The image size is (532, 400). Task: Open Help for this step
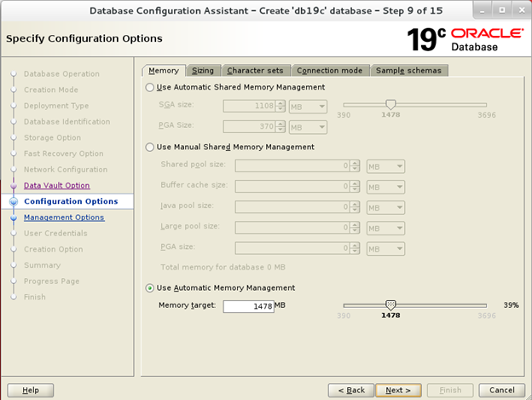coord(31,390)
